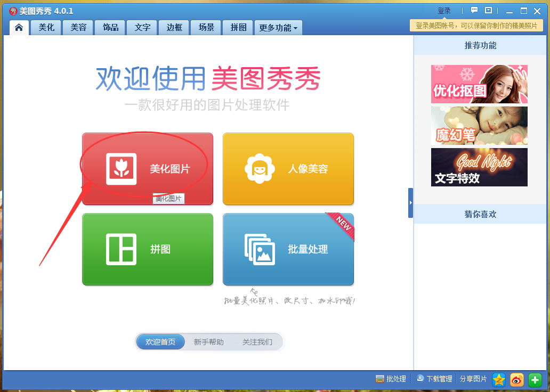Image resolution: width=550 pixels, height=392 pixels.
Task: Switch to 新手帮助 page
Action: coord(209,342)
